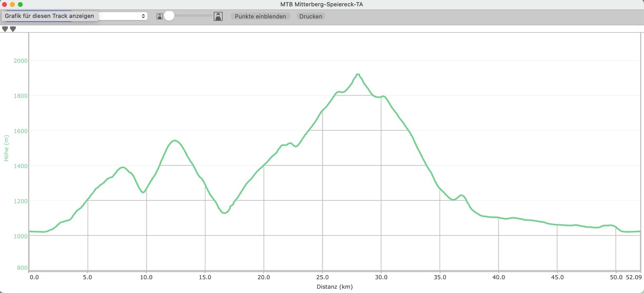Image resolution: width=644 pixels, height=293 pixels.
Task: Open the graph type dropdown
Action: tap(122, 16)
